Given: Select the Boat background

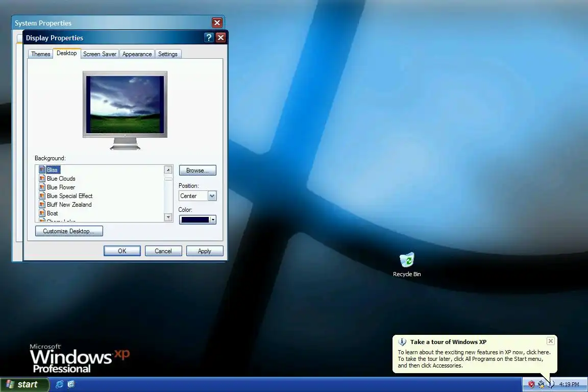Looking at the screenshot, I should [x=53, y=213].
